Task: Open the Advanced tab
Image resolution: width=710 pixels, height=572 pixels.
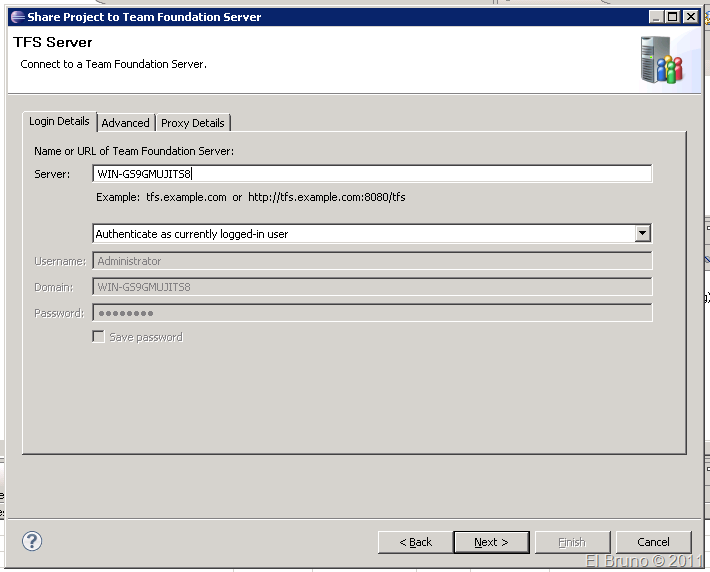Action: pos(125,123)
